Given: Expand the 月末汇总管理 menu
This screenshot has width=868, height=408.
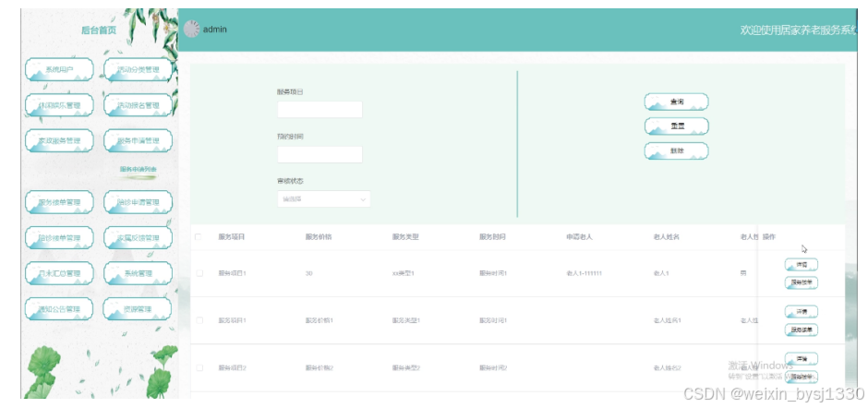Looking at the screenshot, I should pos(59,273).
